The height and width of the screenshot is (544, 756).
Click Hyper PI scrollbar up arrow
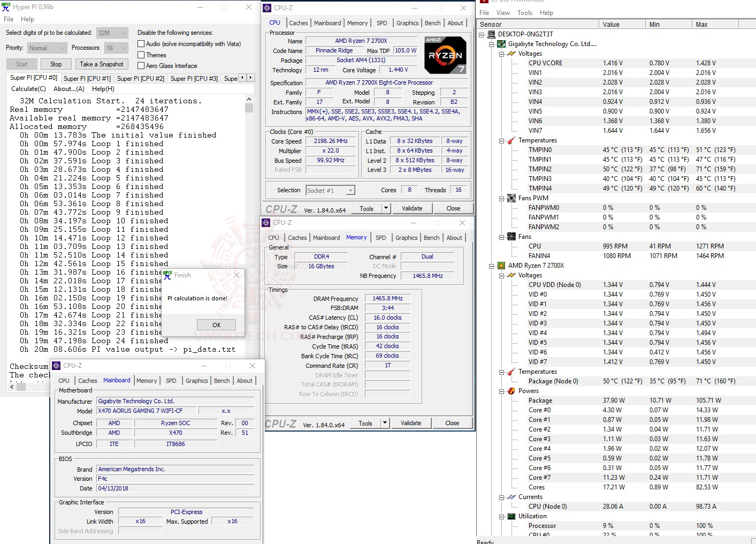[249, 99]
